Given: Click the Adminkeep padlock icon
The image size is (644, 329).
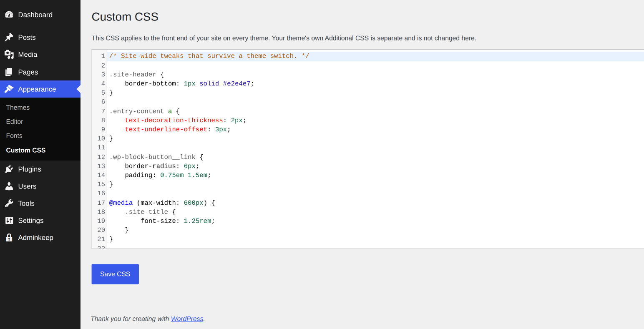Looking at the screenshot, I should (9, 238).
